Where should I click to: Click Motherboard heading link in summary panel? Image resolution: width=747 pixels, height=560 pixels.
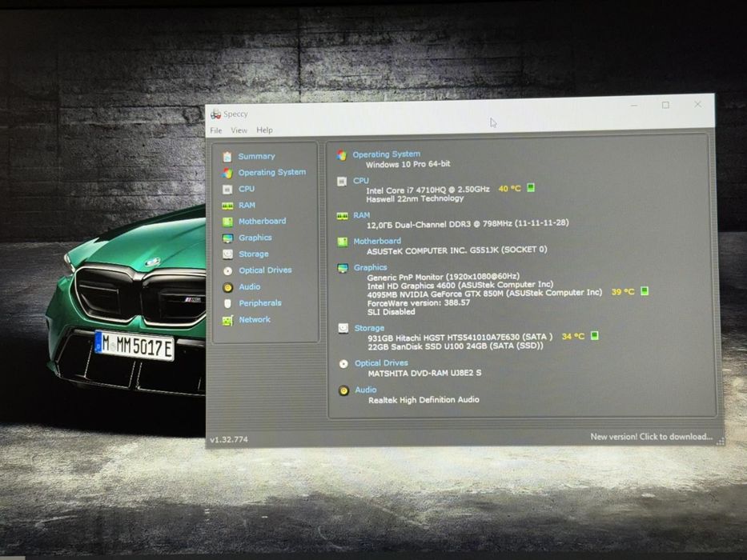377,241
